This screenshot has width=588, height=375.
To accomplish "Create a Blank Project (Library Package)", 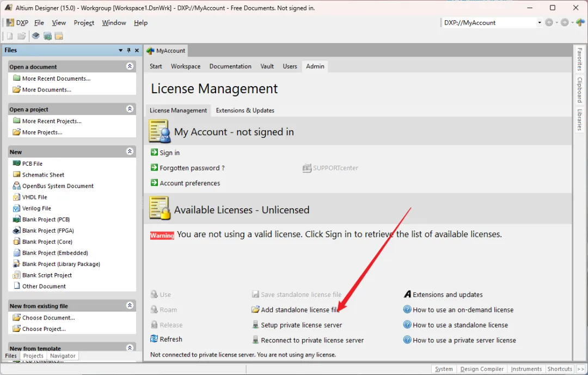I will (61, 264).
